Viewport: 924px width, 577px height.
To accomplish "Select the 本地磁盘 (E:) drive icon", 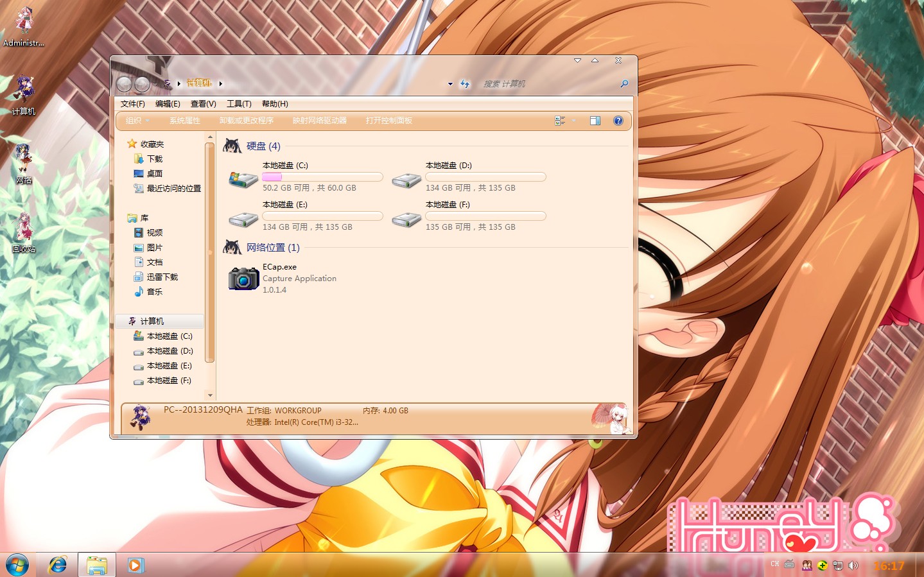I will coord(243,220).
